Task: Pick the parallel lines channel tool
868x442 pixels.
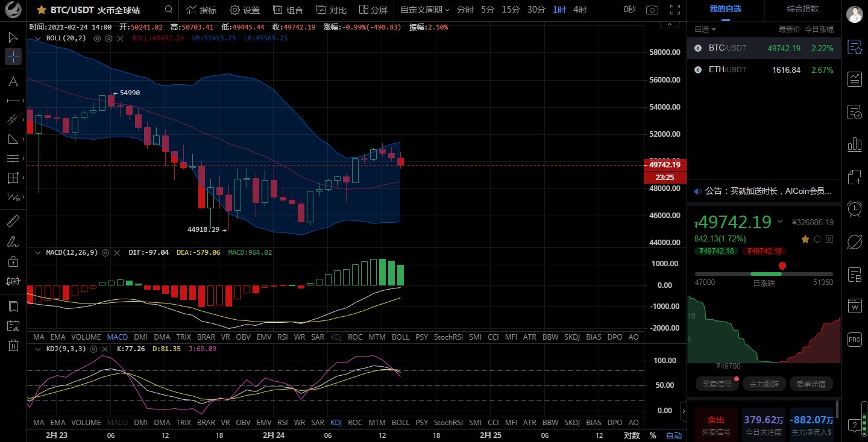Action: (x=13, y=158)
